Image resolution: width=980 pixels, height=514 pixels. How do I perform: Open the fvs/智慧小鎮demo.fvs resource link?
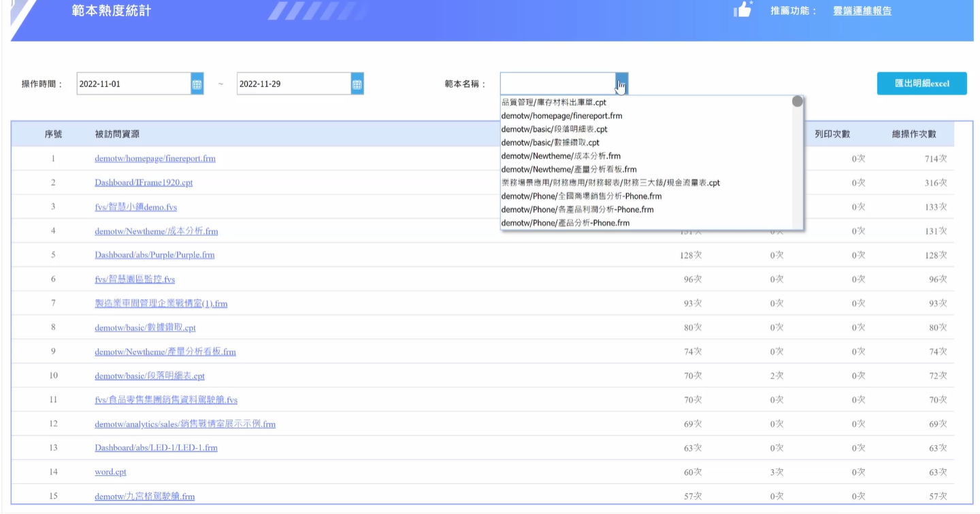click(135, 207)
